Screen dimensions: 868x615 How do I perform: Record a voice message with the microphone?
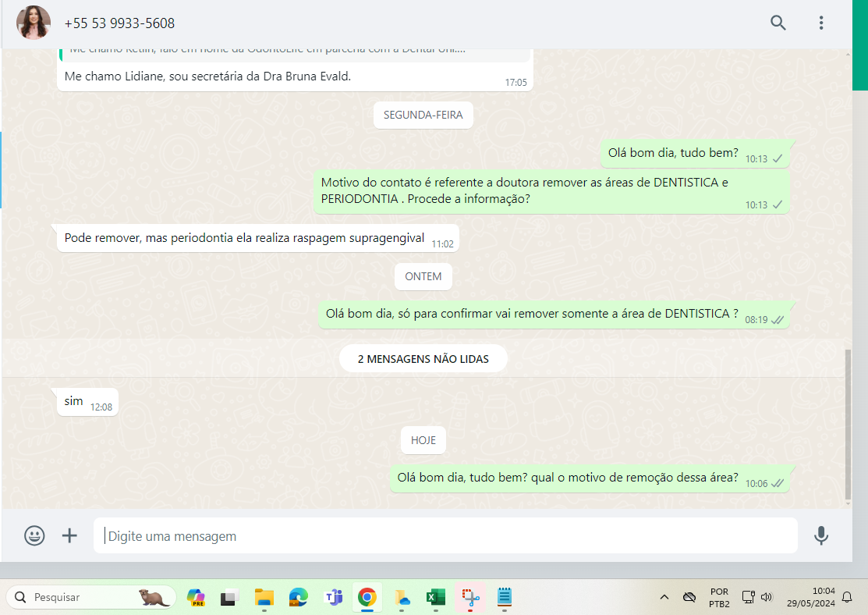coord(821,535)
